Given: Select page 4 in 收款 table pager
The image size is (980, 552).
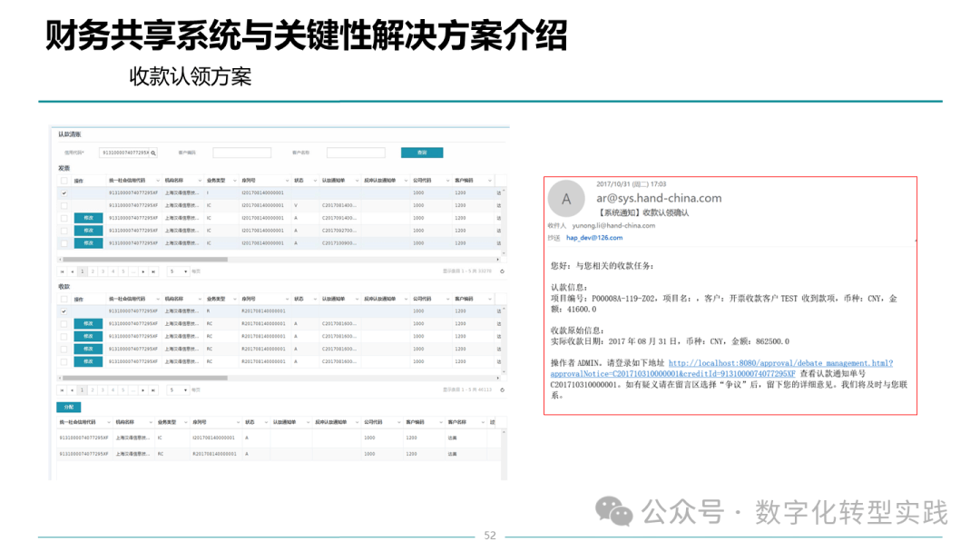Looking at the screenshot, I should (113, 390).
